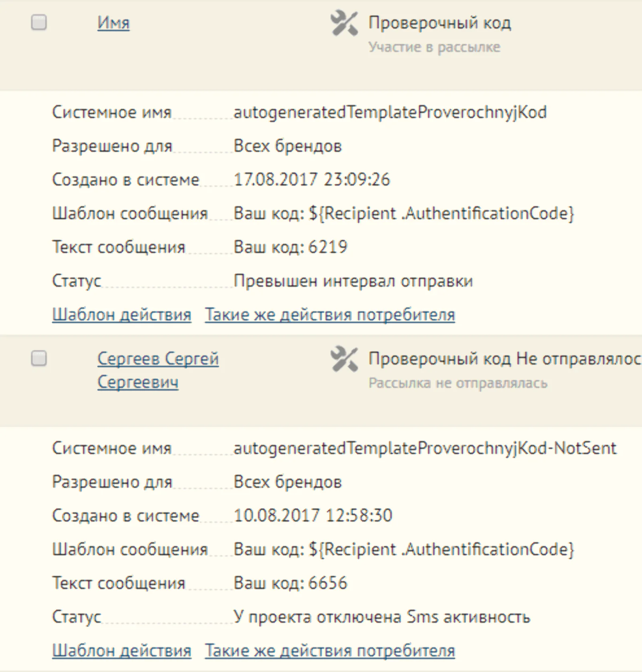The width and height of the screenshot is (642, 672).
Task: Select checkbox beside Сергеев Сергей Сергеевич
Action: [x=39, y=358]
